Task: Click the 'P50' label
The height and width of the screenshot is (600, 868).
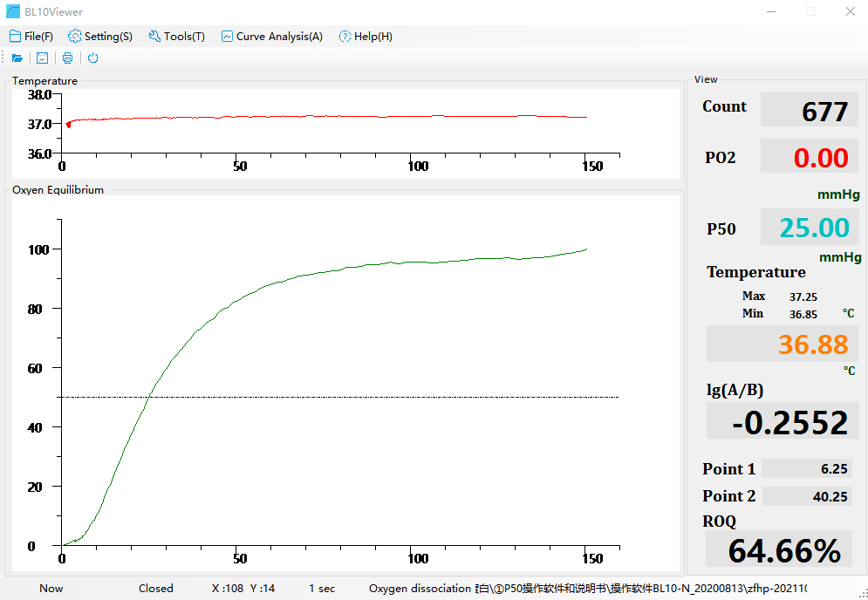Action: pos(721,229)
